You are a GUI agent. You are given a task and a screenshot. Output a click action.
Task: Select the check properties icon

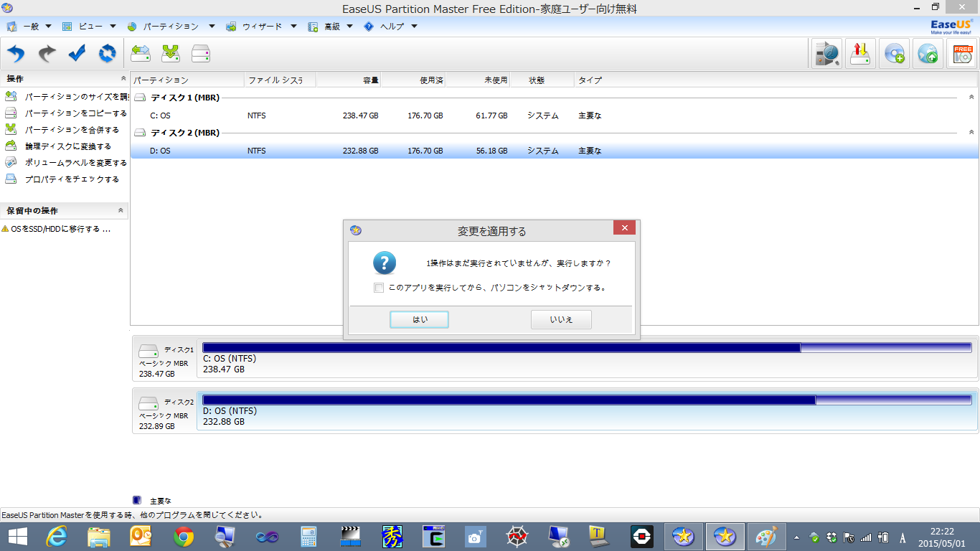tap(11, 179)
